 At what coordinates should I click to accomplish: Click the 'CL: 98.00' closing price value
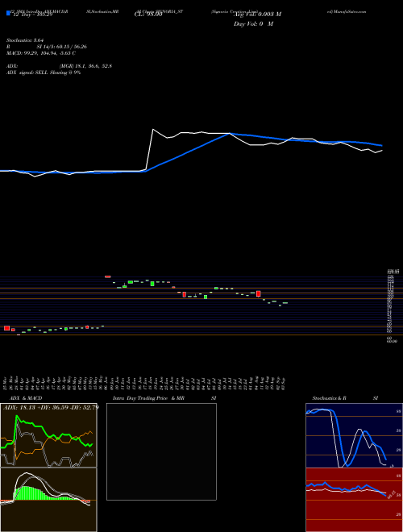148,15
